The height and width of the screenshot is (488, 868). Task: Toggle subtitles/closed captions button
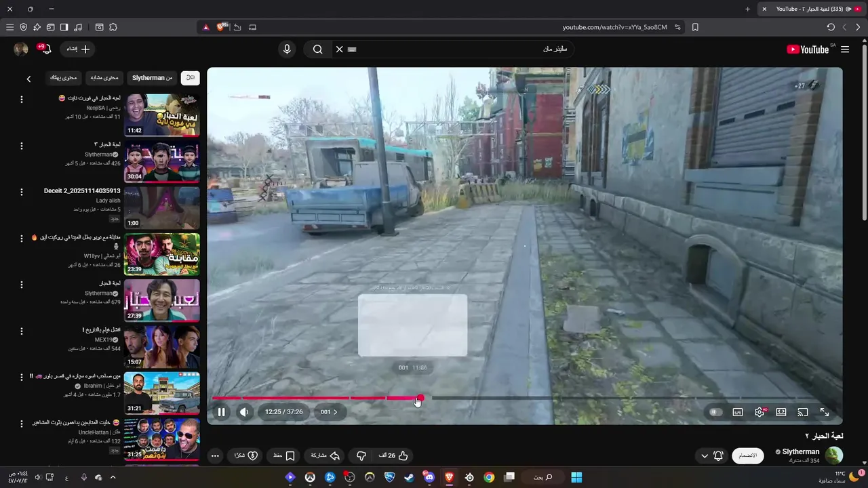(738, 412)
